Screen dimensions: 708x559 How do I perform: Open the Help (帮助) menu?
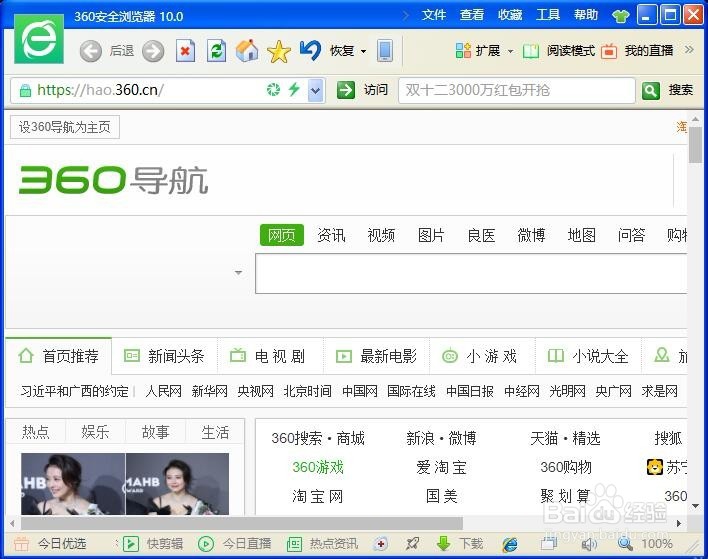pos(586,15)
